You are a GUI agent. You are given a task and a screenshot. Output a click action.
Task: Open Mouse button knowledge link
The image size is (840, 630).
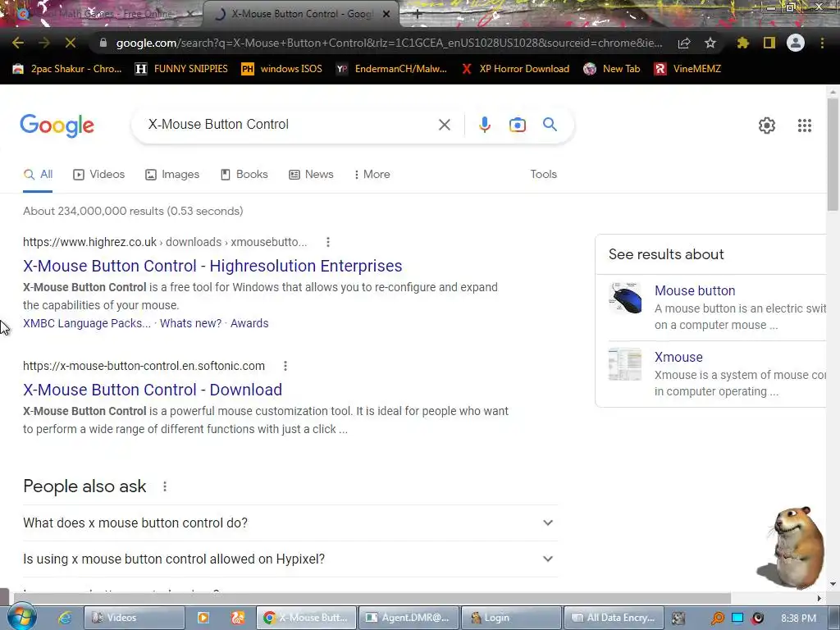click(x=694, y=290)
